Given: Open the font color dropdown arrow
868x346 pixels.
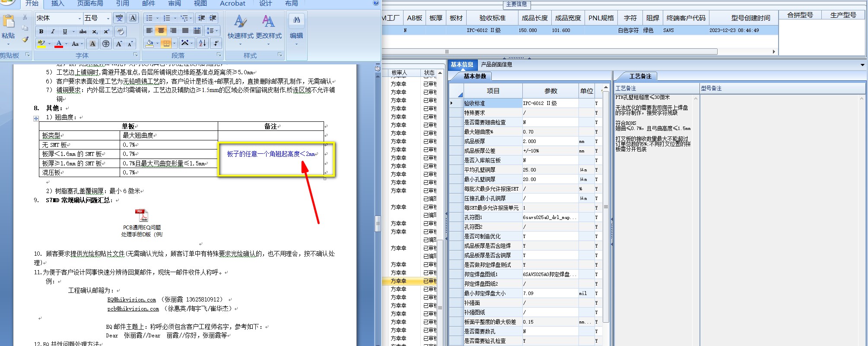Looking at the screenshot, I should (66, 44).
